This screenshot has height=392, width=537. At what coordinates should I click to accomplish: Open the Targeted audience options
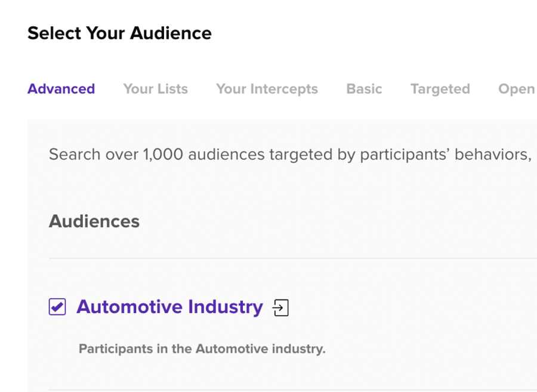click(440, 89)
